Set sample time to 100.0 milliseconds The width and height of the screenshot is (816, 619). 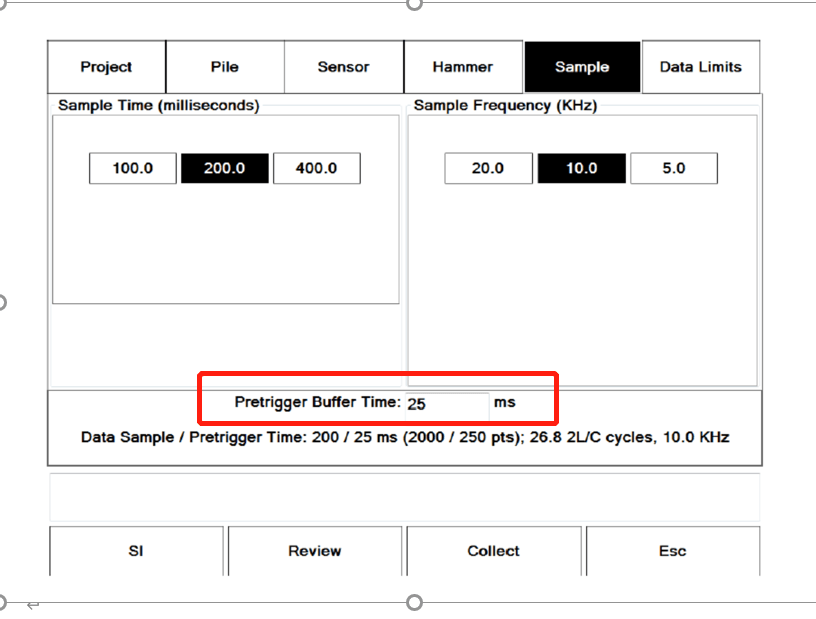[132, 168]
